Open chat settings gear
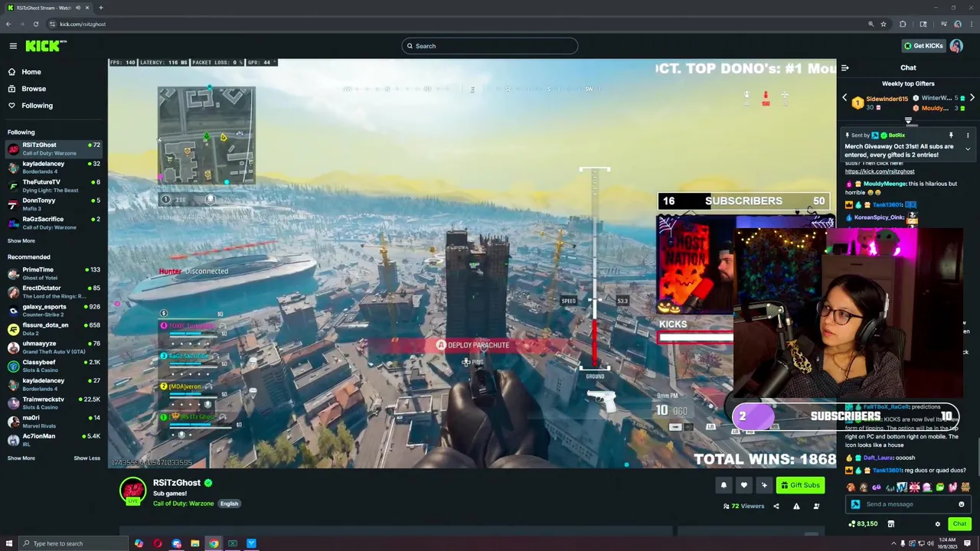The height and width of the screenshot is (551, 980). pyautogui.click(x=937, y=523)
